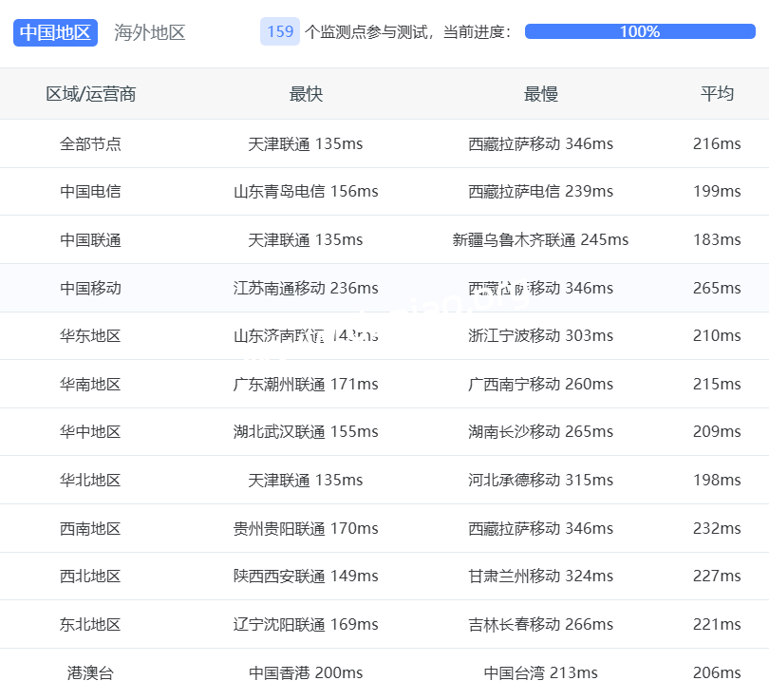Click the 100% progress bar
Screen dimensions: 769x700
[639, 31]
